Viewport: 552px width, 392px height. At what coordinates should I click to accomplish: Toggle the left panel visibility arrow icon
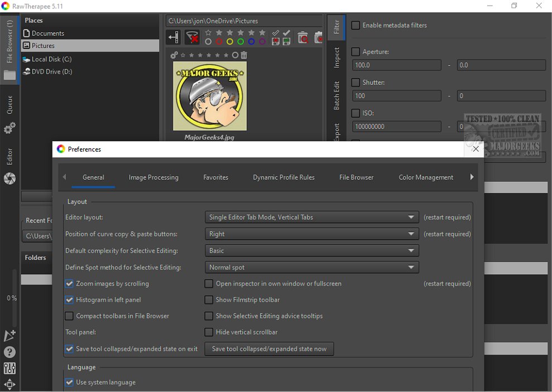pyautogui.click(x=174, y=37)
